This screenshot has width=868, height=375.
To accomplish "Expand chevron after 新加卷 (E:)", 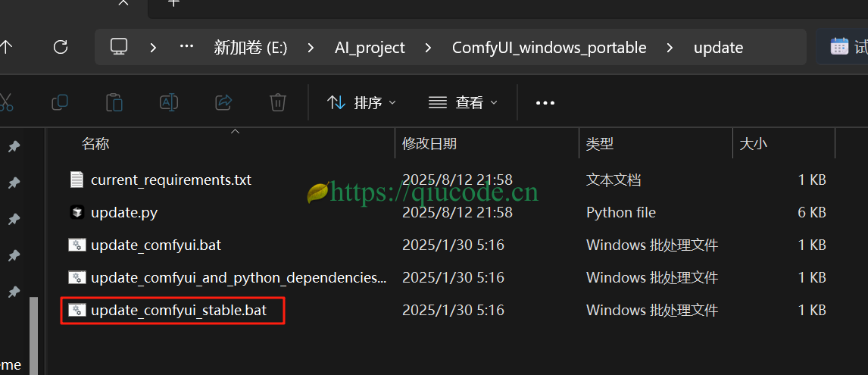I will pyautogui.click(x=311, y=48).
